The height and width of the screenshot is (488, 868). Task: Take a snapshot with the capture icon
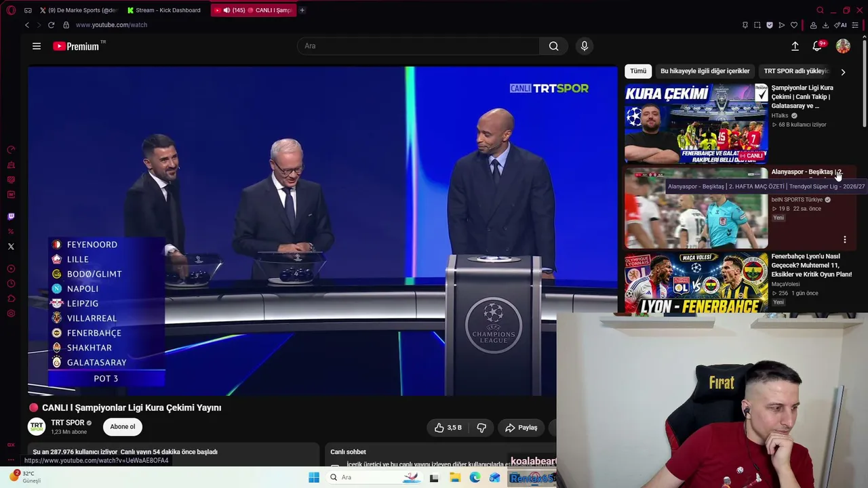click(757, 25)
